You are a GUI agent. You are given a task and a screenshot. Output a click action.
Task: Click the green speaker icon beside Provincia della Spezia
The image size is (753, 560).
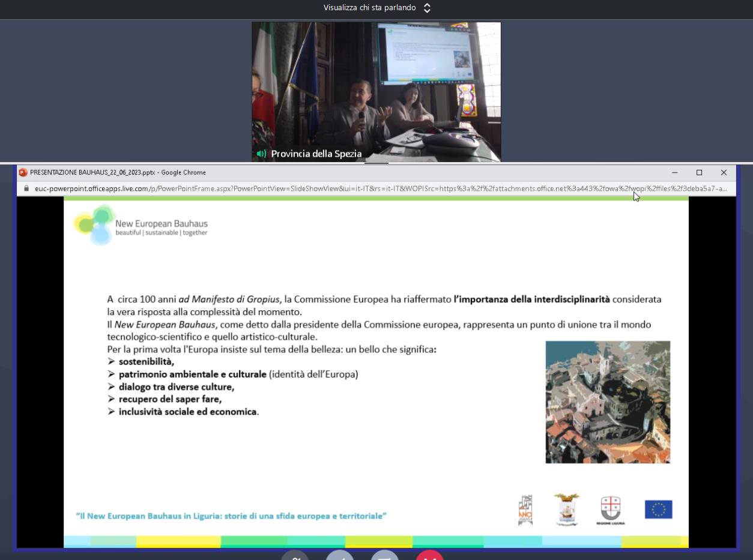262,154
